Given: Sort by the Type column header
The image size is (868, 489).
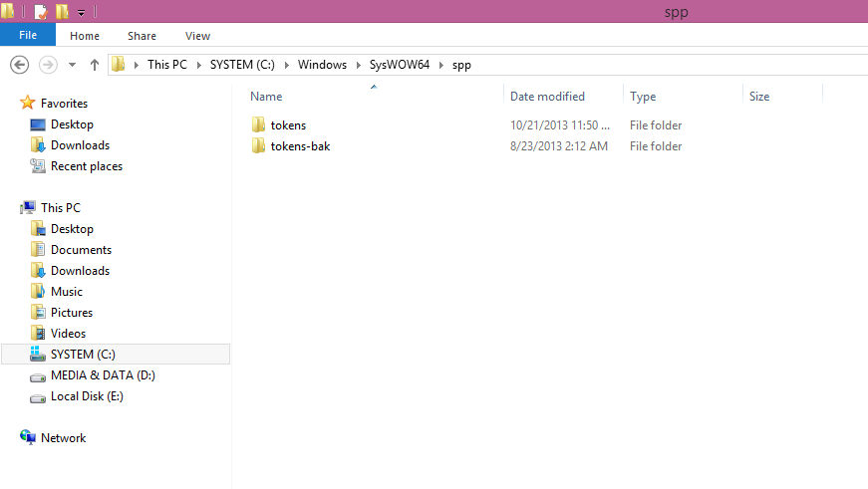Looking at the screenshot, I should [643, 97].
